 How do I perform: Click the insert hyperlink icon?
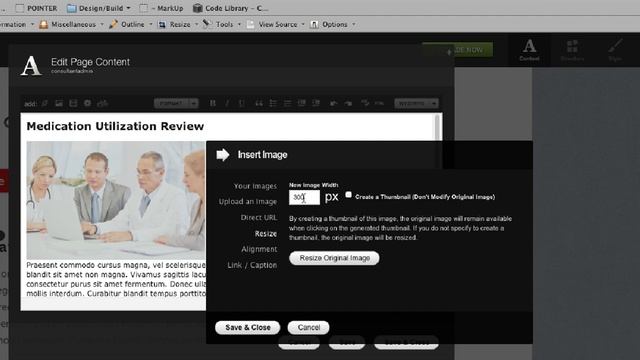(365, 103)
